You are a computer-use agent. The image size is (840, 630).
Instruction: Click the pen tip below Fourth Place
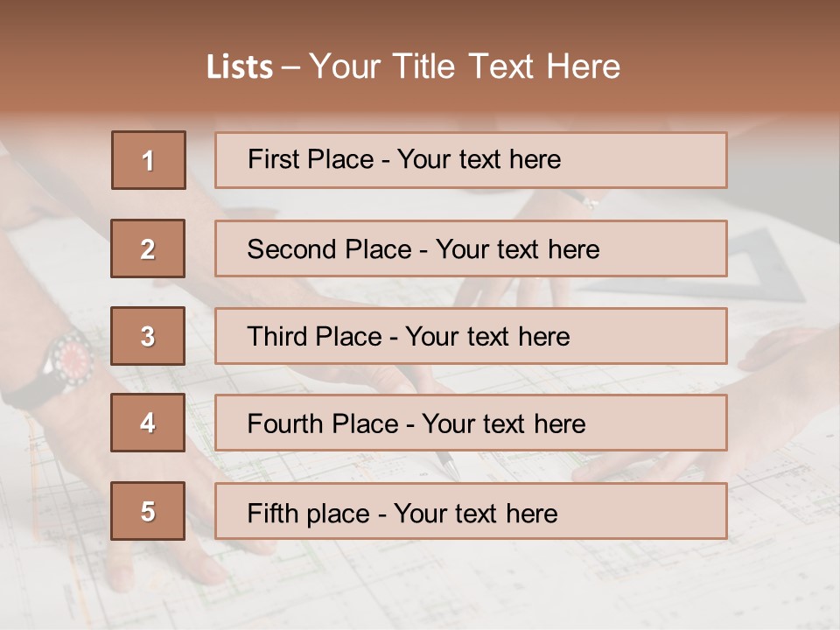[450, 465]
